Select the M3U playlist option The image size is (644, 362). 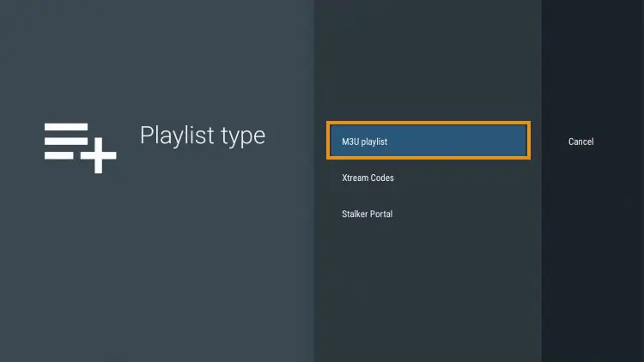tap(428, 141)
